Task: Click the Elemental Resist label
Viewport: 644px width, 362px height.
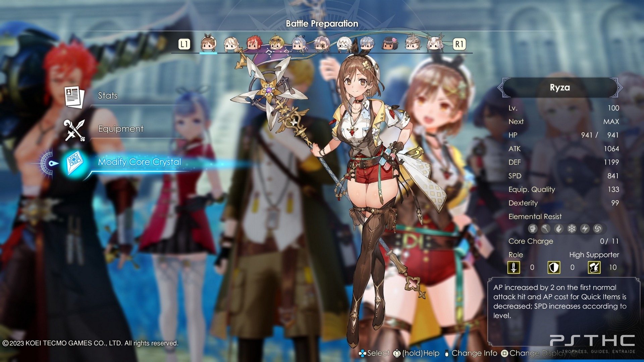Action: click(x=535, y=217)
